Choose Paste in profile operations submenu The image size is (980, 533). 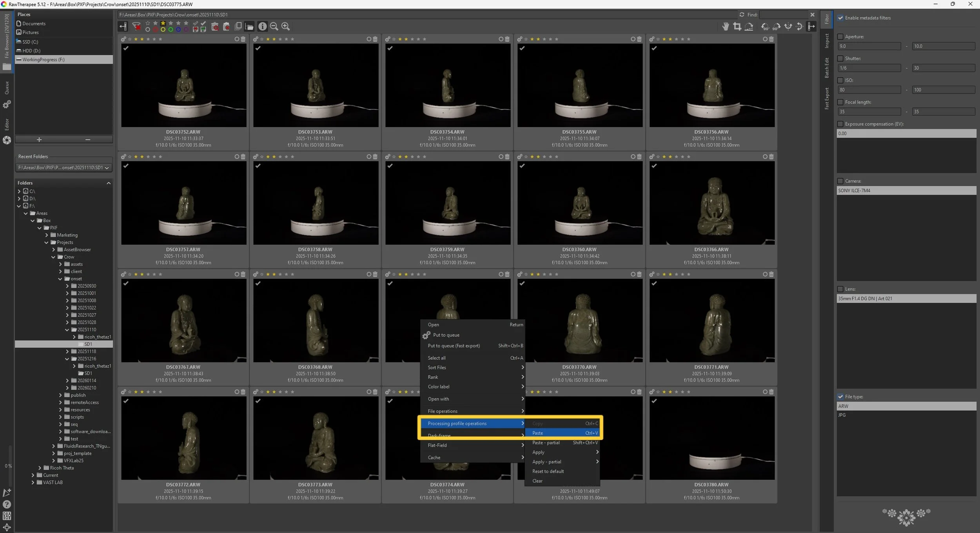coord(537,433)
